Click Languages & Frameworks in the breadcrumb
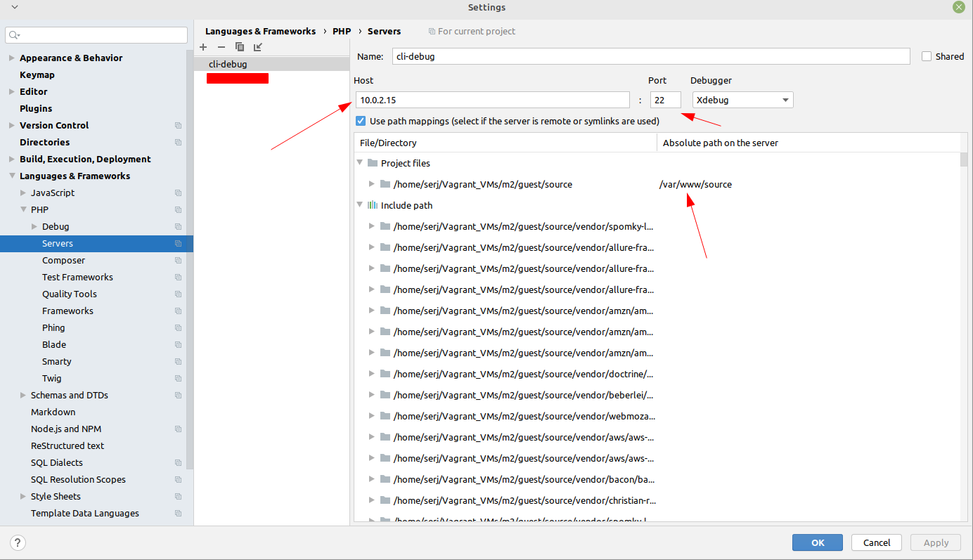Viewport: 973px width, 560px height. (x=261, y=32)
